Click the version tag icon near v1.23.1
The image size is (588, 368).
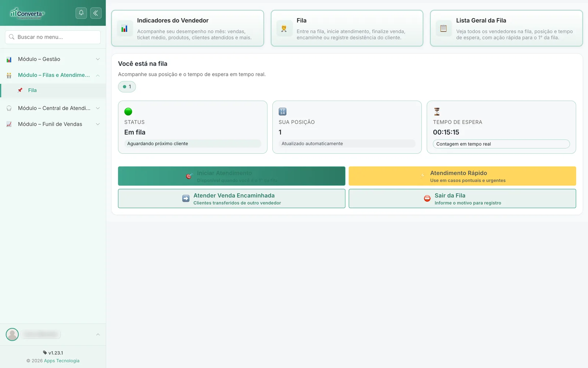click(45, 353)
